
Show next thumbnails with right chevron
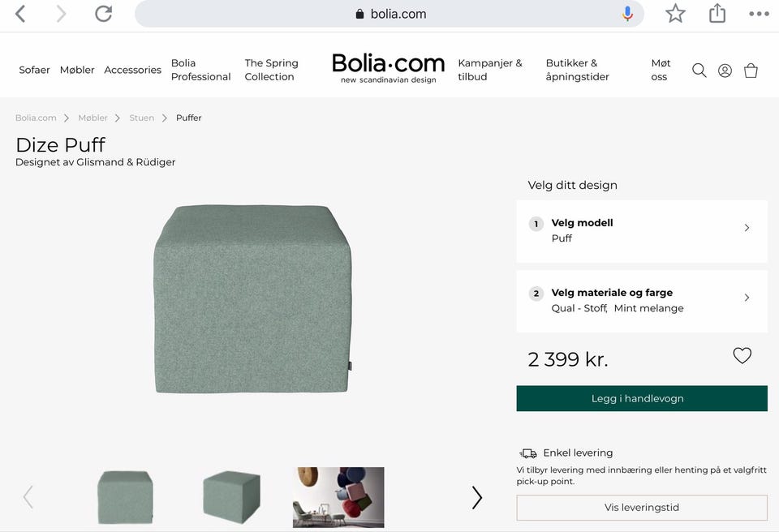pos(477,498)
